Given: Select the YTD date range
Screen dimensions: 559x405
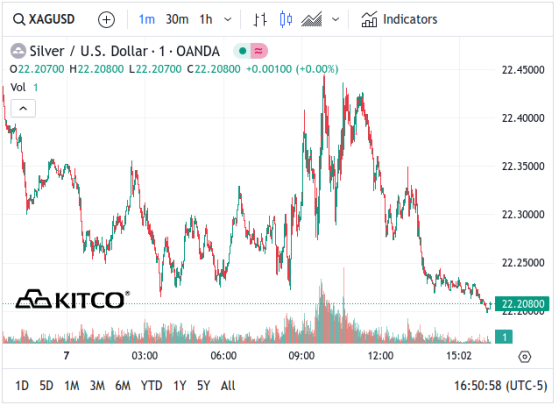Looking at the screenshot, I should [152, 386].
